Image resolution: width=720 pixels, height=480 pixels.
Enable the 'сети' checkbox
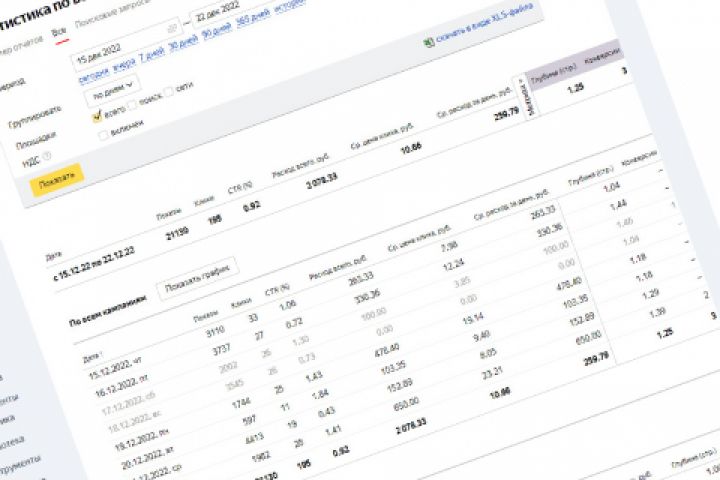point(169,91)
